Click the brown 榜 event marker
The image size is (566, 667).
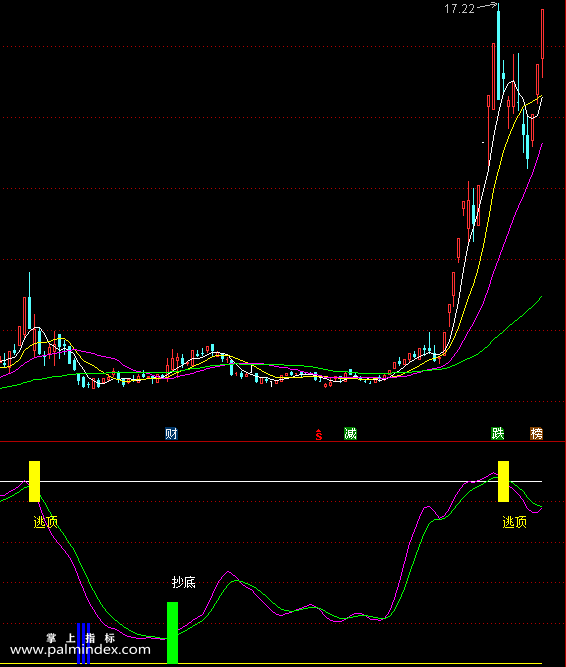click(x=537, y=434)
